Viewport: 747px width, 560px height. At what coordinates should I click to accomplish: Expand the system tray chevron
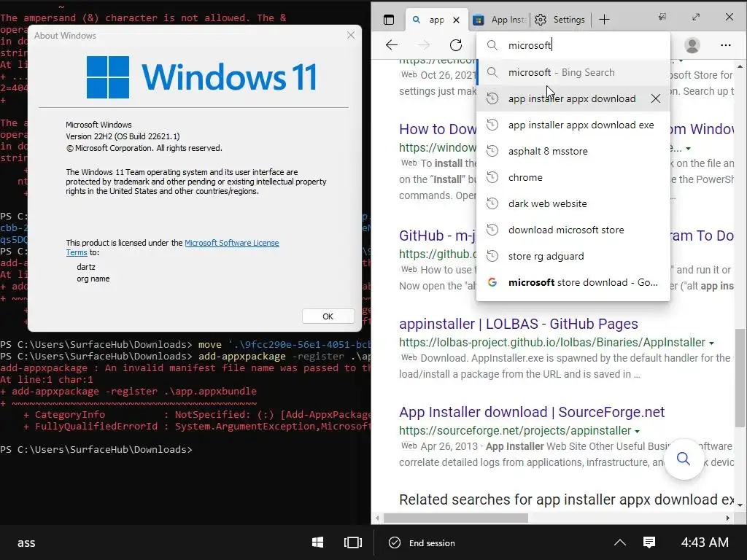pyautogui.click(x=620, y=542)
